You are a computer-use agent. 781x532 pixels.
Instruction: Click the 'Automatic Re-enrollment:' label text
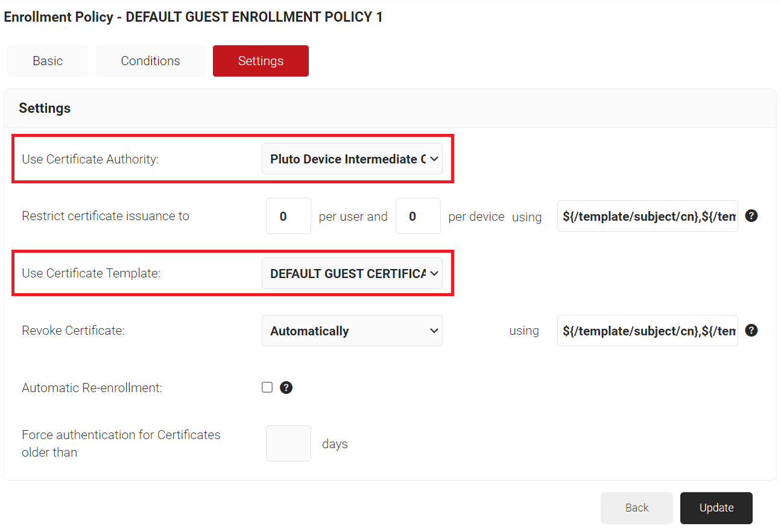[x=92, y=388]
